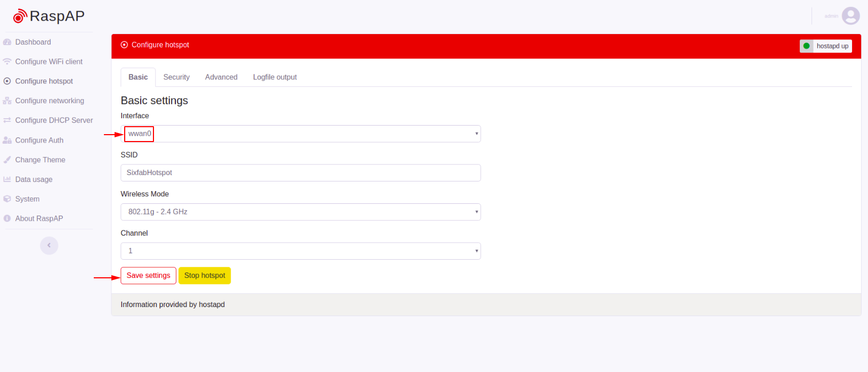Screen dimensions: 868x372
Task: Click Save settings button
Action: [x=148, y=276]
